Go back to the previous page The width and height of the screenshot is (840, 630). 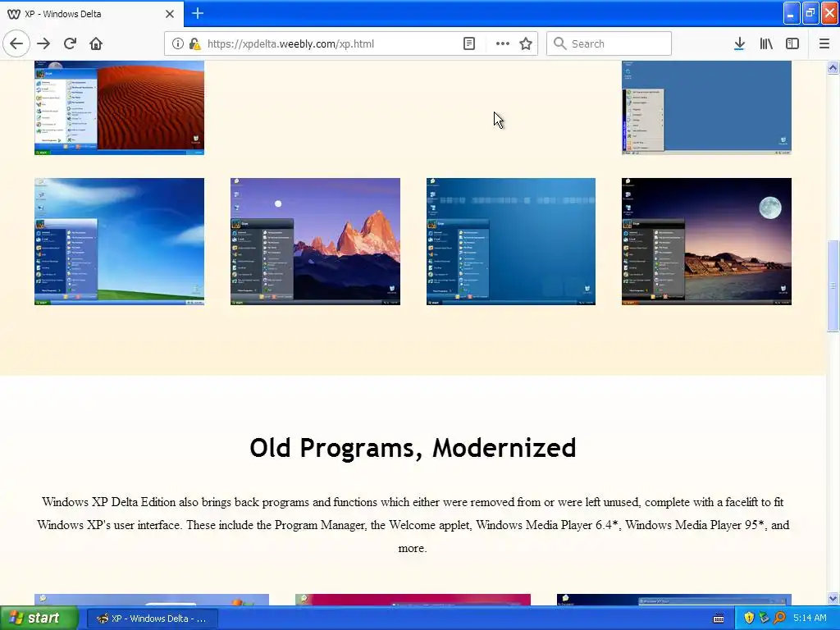pos(16,44)
